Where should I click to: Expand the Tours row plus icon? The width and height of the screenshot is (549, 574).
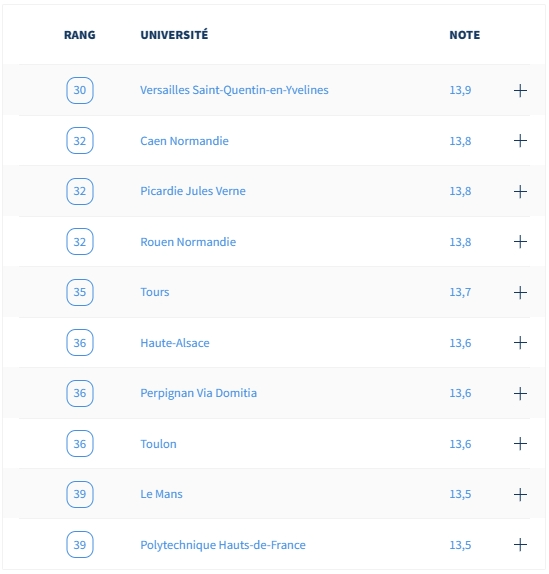(520, 292)
